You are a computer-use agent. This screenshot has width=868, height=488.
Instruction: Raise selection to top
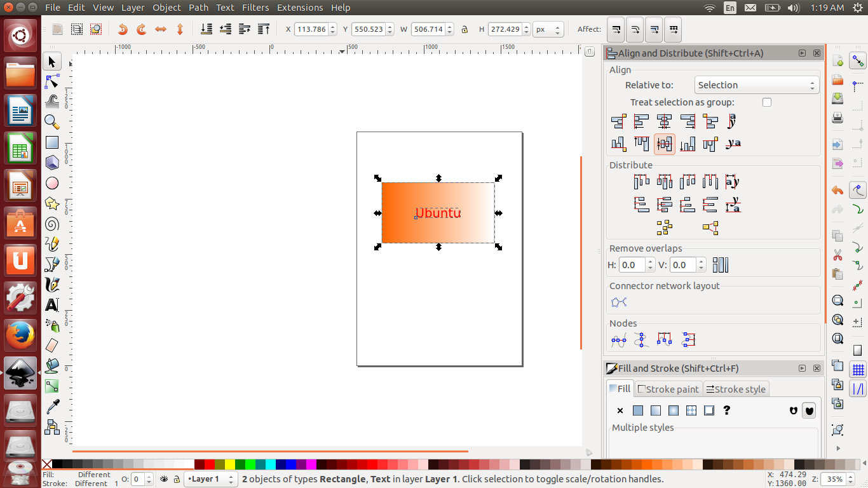click(264, 29)
